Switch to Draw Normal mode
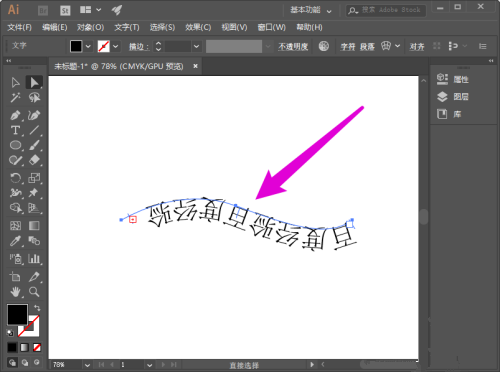 click(x=12, y=362)
